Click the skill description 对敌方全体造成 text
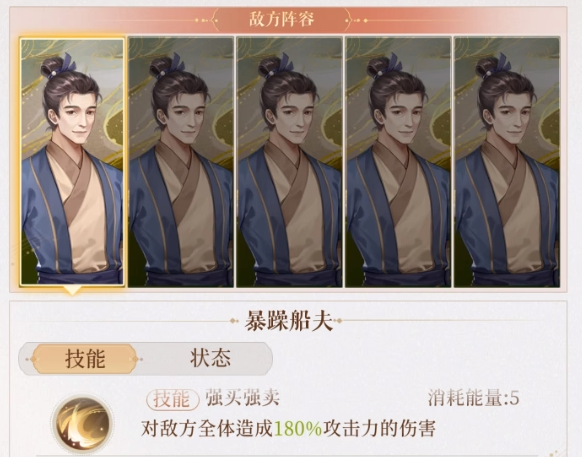This screenshot has height=457, width=582. point(207,429)
